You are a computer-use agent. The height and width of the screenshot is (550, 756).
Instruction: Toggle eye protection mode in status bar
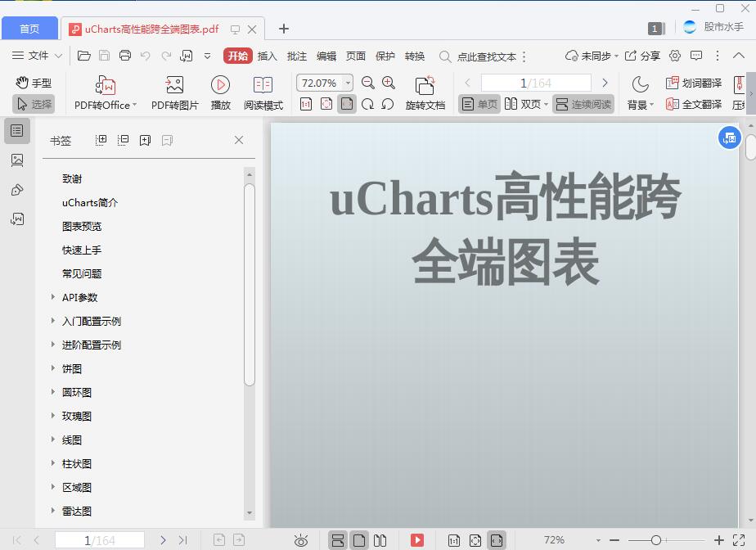[x=301, y=540]
